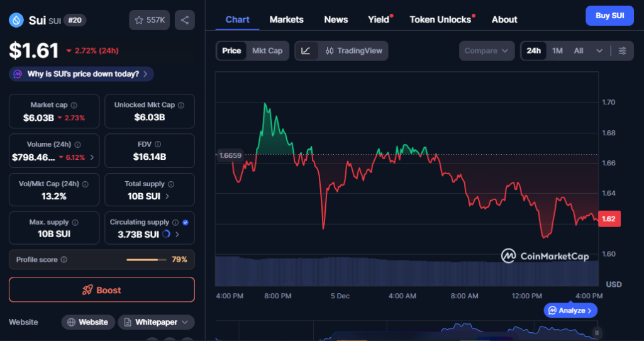Open the Chart tab

(237, 20)
